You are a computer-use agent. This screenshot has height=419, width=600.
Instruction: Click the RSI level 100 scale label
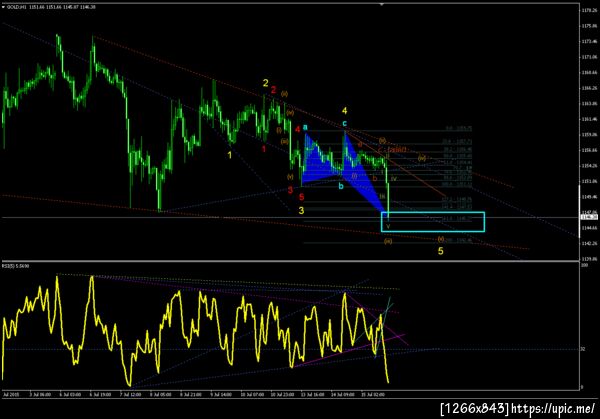584,265
